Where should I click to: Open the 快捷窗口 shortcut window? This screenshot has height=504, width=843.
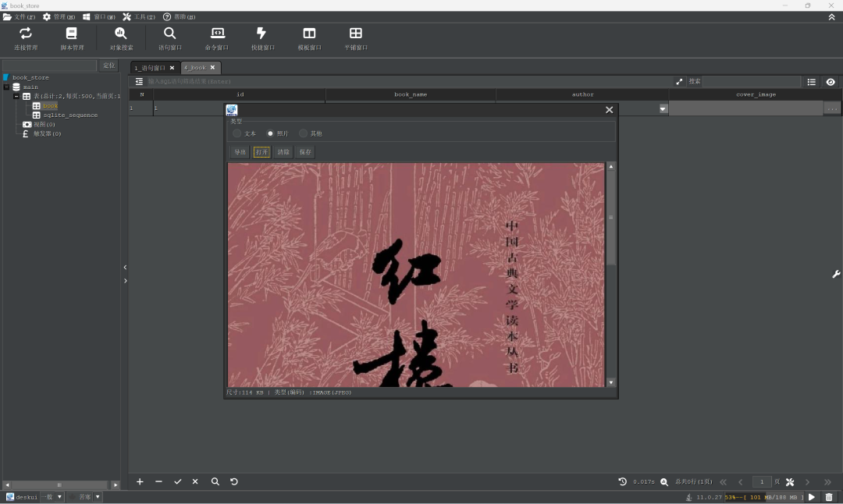click(262, 39)
